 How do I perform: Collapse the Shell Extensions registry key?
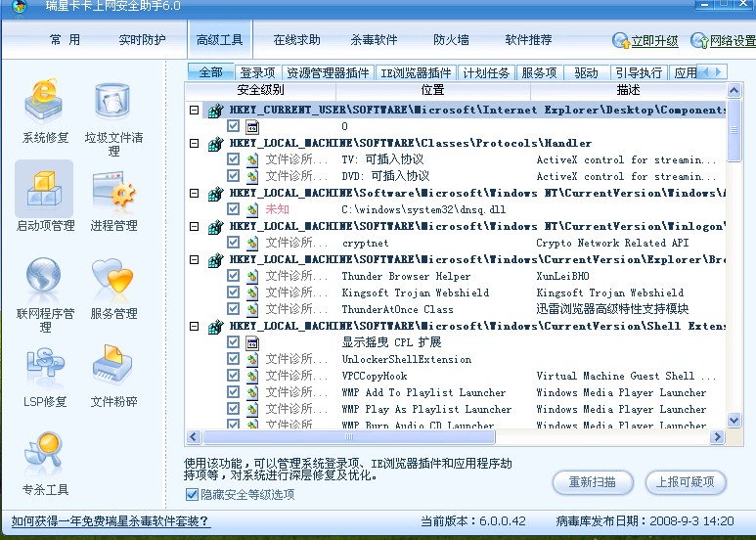(195, 327)
